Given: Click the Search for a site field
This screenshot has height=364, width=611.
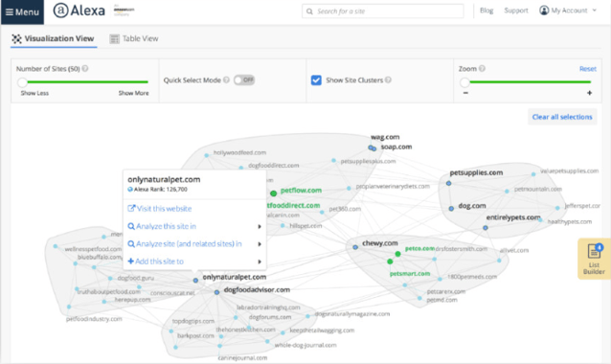Looking at the screenshot, I should pyautogui.click(x=383, y=11).
